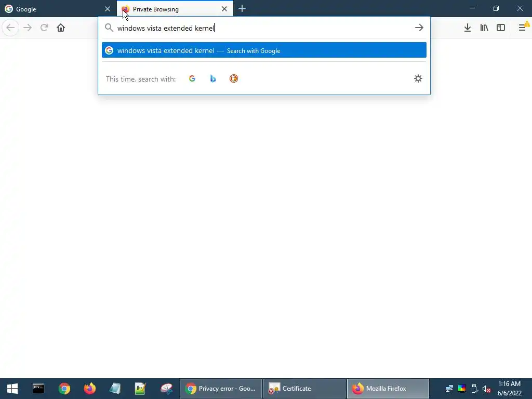Search this time with DuckDuckGo icon

tap(234, 79)
